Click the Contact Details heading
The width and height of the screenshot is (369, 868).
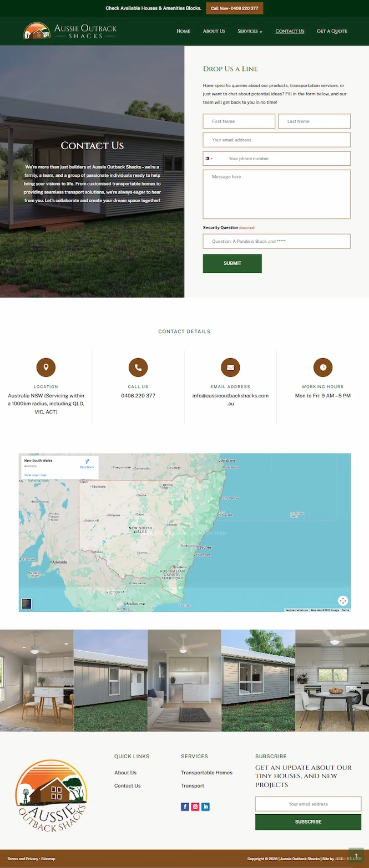[x=184, y=331]
